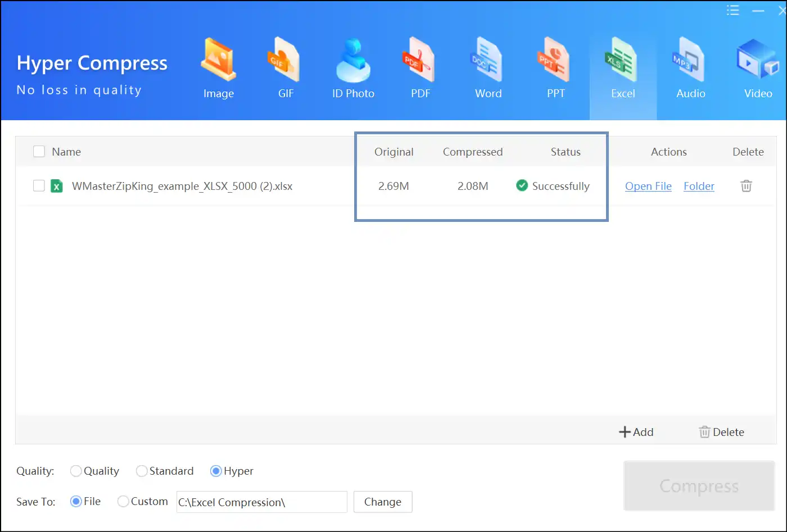Click the ID Photo tab label

click(x=353, y=94)
